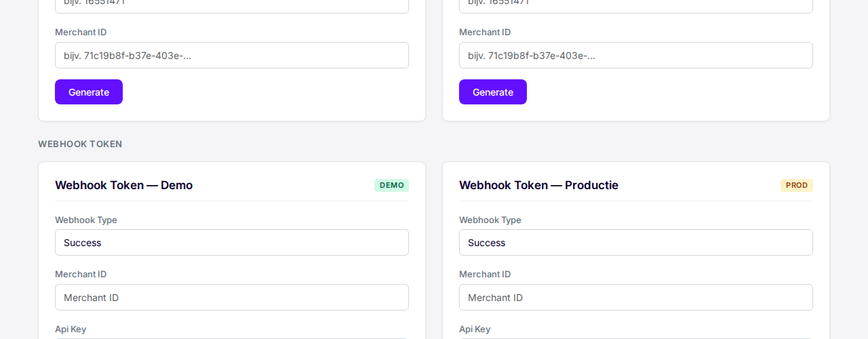Click the top-left 16551471 placeholder input
The image size is (868, 339).
(x=232, y=5)
